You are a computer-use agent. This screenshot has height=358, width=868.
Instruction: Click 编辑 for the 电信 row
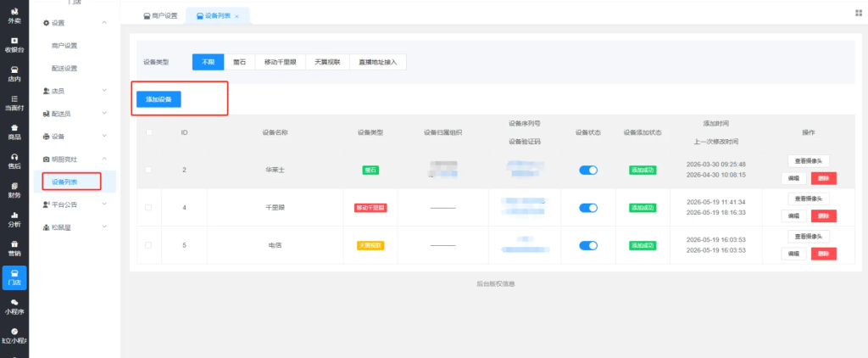point(793,254)
